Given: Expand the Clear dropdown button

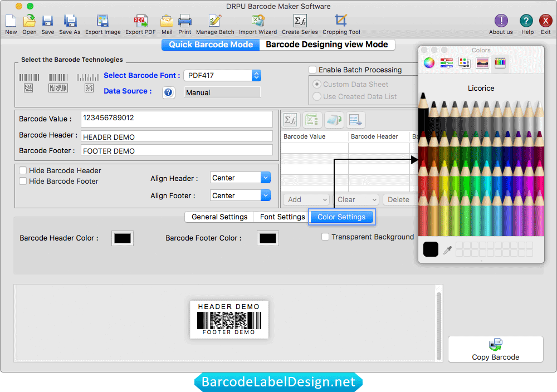Looking at the screenshot, I should tap(356, 199).
